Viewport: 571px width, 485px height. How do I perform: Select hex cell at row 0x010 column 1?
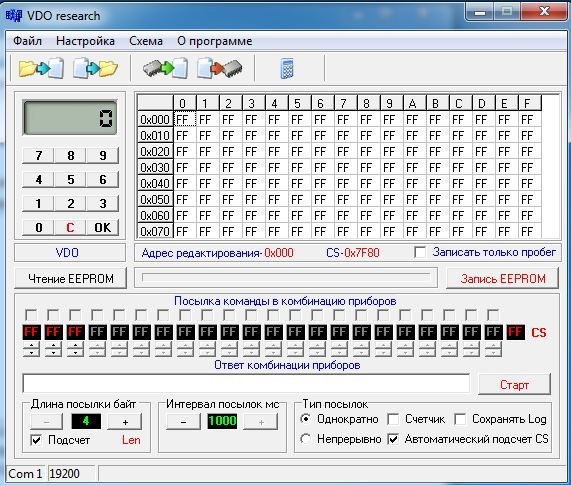tap(208, 135)
